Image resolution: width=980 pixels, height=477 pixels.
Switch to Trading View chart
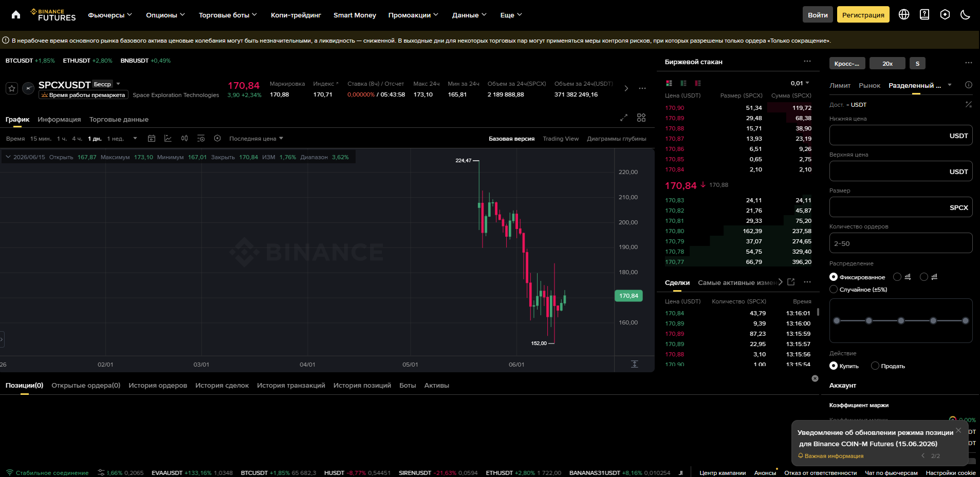tap(561, 139)
